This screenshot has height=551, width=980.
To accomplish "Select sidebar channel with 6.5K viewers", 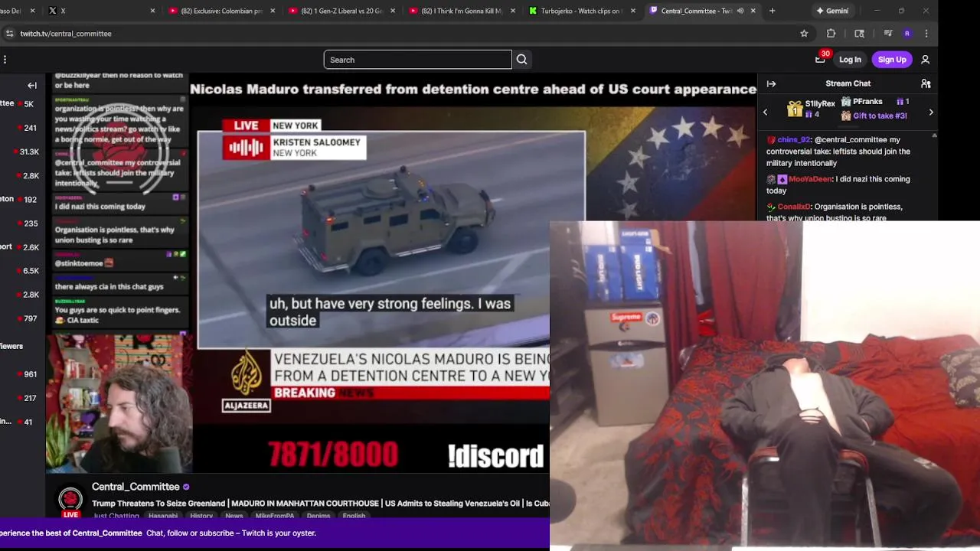I will (x=23, y=271).
